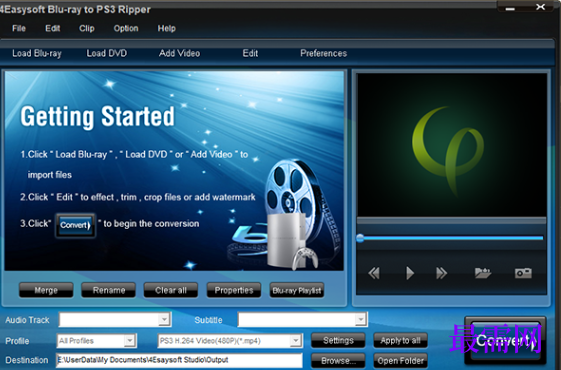Click the Properties button
This screenshot has width=561, height=370.
[x=234, y=290]
